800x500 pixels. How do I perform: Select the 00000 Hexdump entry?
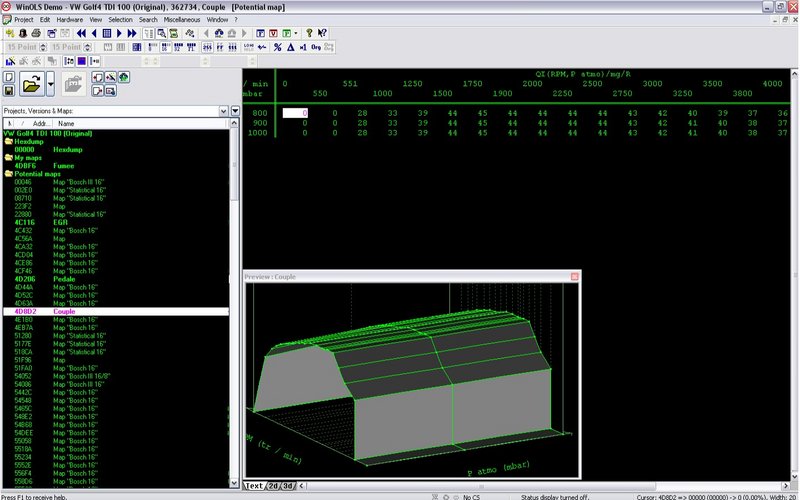point(115,149)
